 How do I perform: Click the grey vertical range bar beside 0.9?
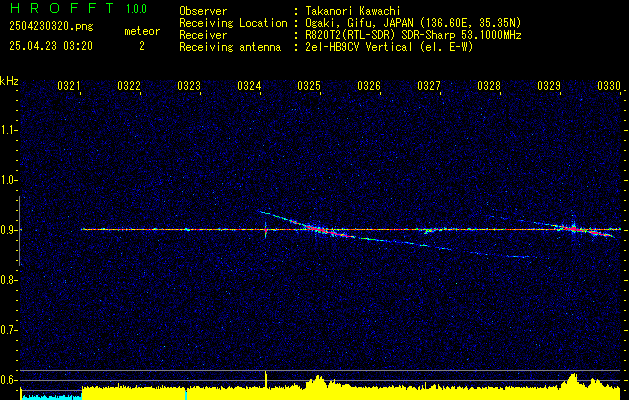20,231
